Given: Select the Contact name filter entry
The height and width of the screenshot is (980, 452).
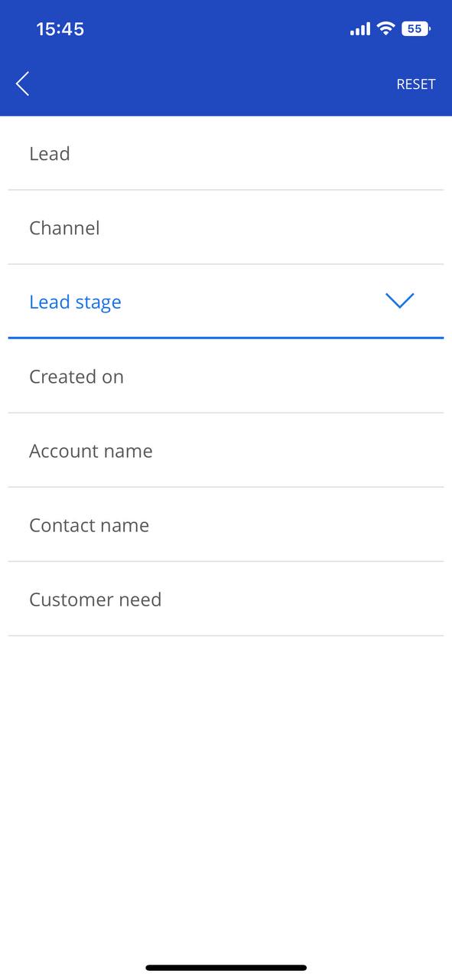Looking at the screenshot, I should pyautogui.click(x=226, y=524).
